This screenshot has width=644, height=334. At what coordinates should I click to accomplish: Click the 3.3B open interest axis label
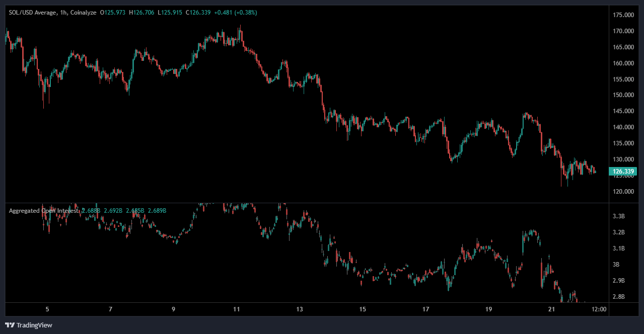pyautogui.click(x=619, y=216)
